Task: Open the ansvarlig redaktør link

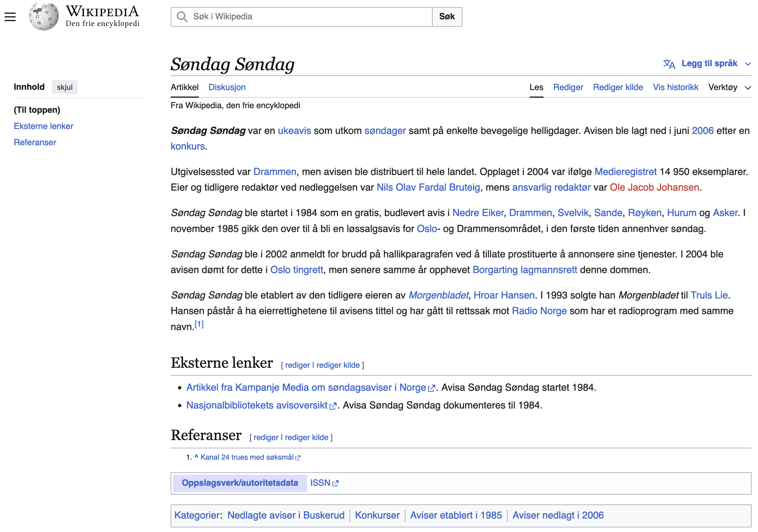Action: tap(551, 188)
